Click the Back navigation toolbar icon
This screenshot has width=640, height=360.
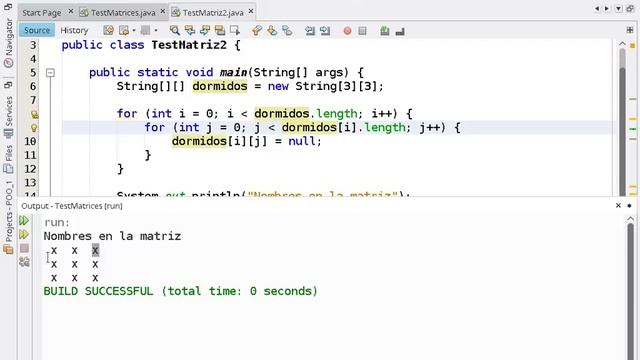pos(124,30)
